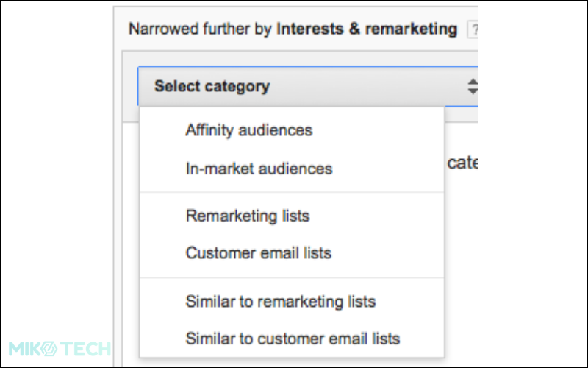Click the up-down arrows on Select category
This screenshot has width=588, height=368.
pos(473,86)
